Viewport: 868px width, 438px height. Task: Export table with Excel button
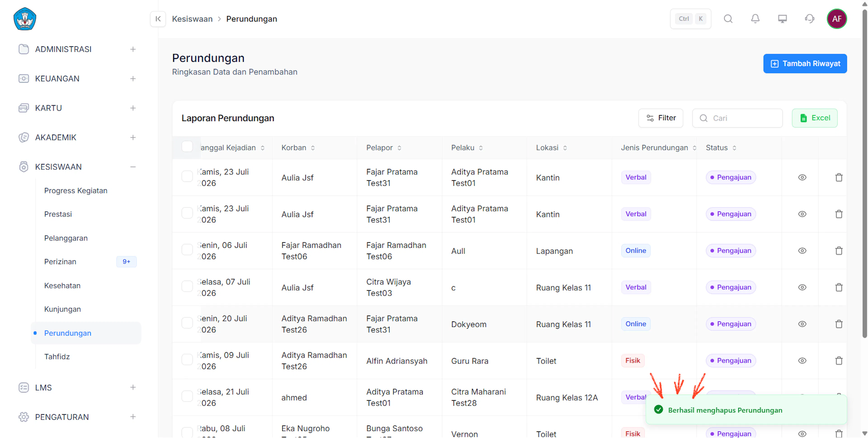pyautogui.click(x=814, y=118)
